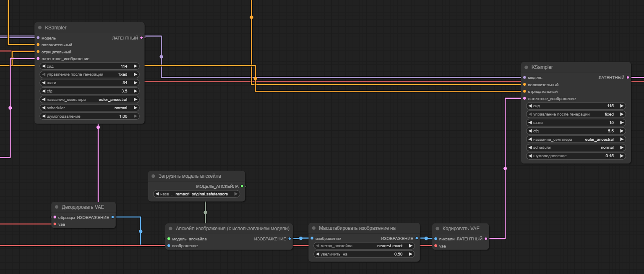Screen dimensions: 644x274
Task: Collapse Кодировать VAE node using title dot
Action: click(438, 228)
